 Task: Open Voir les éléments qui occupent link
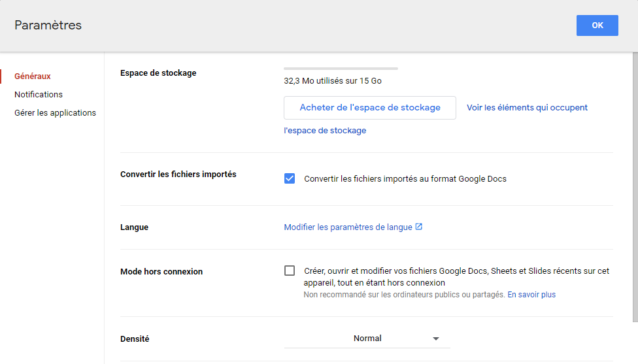pyautogui.click(x=527, y=108)
